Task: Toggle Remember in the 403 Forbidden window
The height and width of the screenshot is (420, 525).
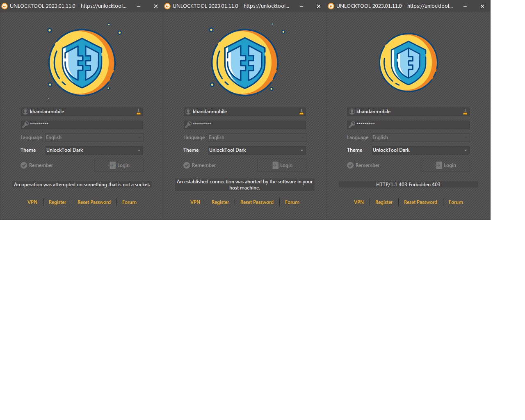Action: pyautogui.click(x=363, y=165)
